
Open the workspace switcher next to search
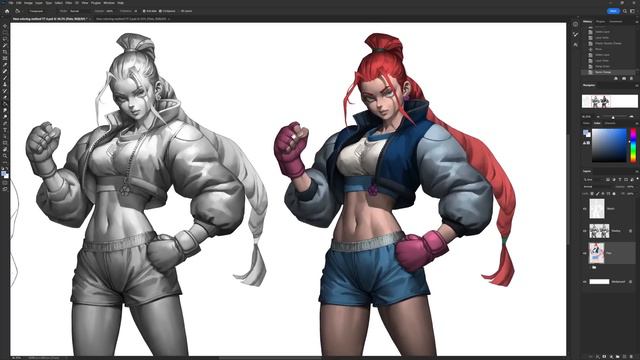pyautogui.click(x=633, y=11)
